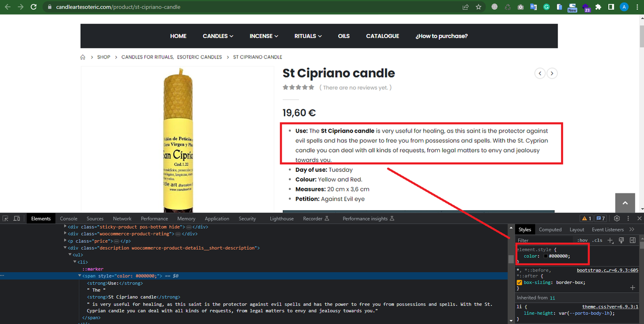Open the Chrome profile avatar A

[624, 7]
